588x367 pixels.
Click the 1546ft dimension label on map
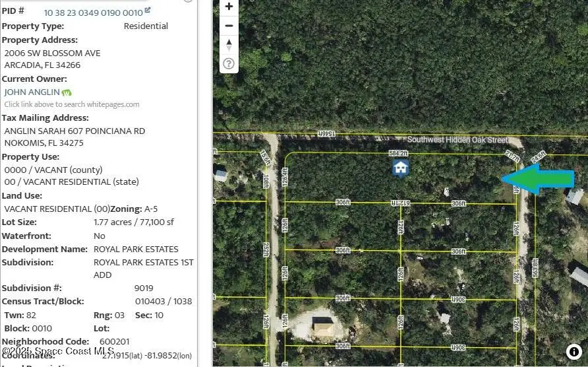click(x=326, y=133)
